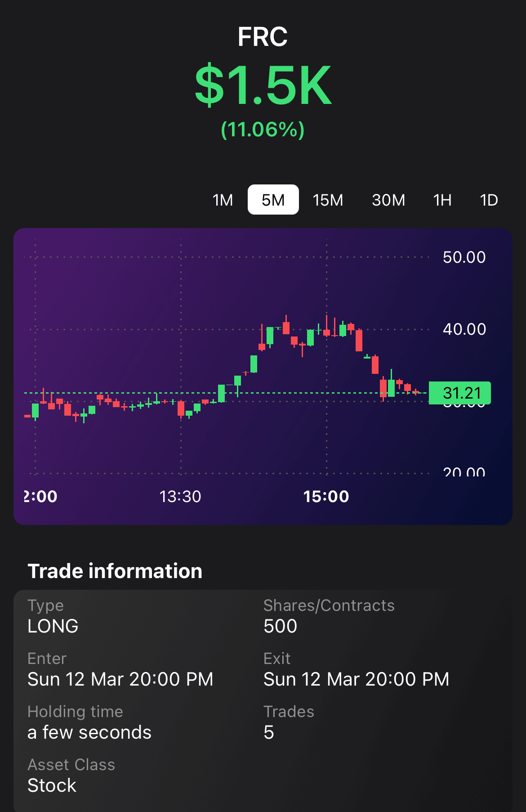Click the date under Enter
The width and height of the screenshot is (526, 812).
(x=120, y=679)
